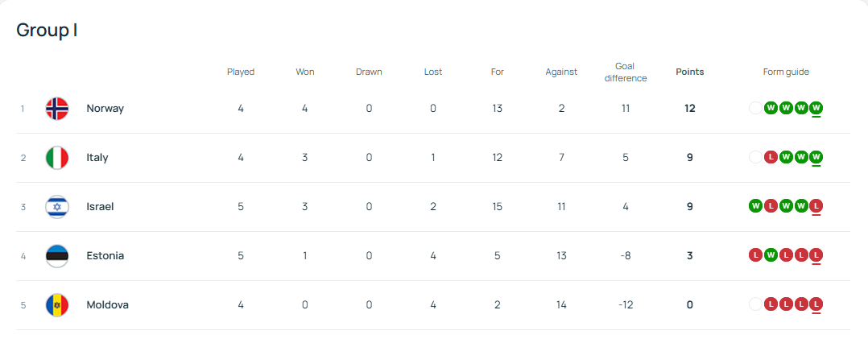Click the Estonia flag icon

(57, 256)
